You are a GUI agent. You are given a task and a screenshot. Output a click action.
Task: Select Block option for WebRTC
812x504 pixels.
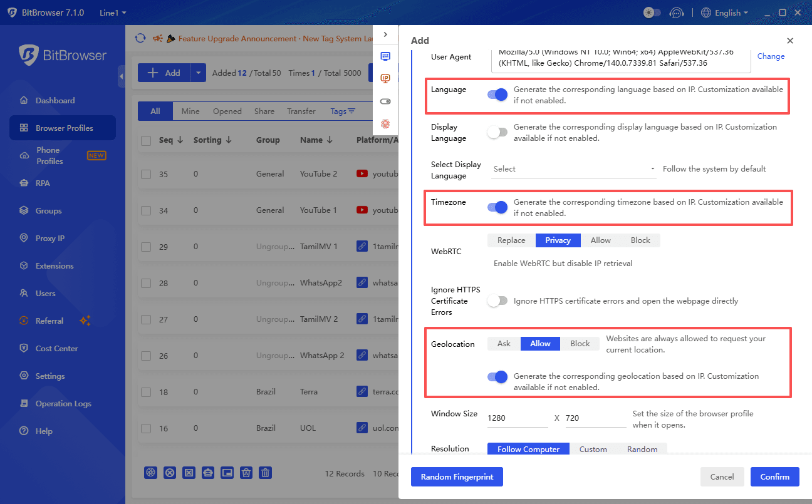pos(640,240)
